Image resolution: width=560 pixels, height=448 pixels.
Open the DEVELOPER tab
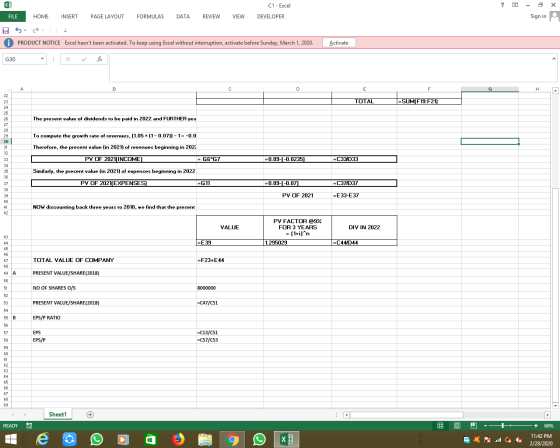tap(271, 16)
